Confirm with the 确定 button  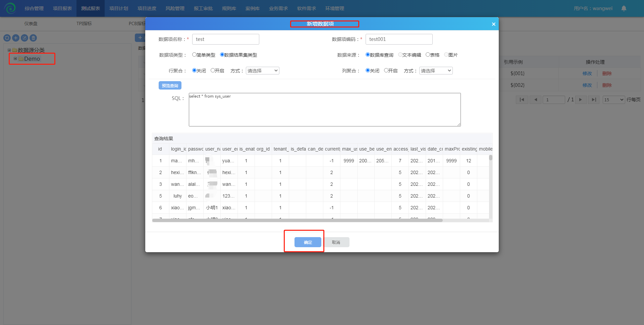(x=308, y=242)
